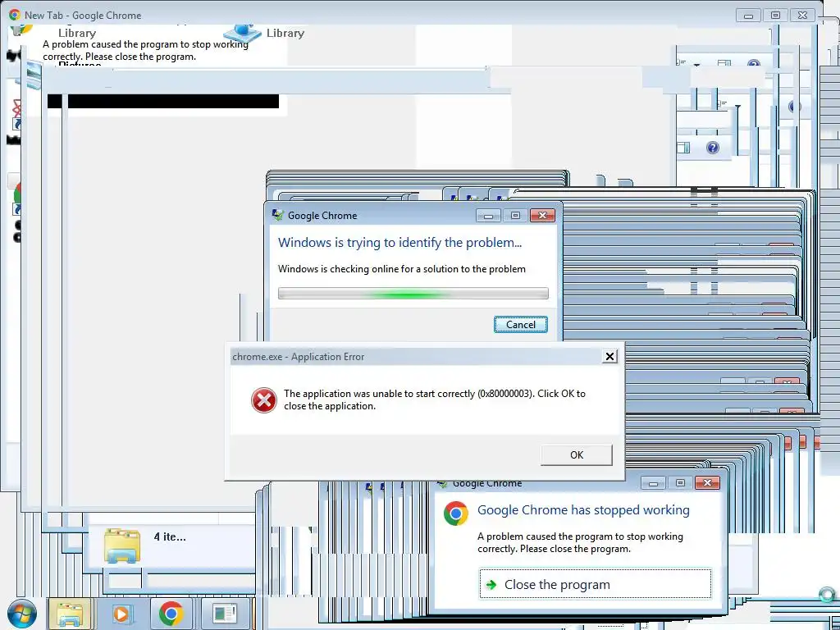Click the green arrow beside Close the program
Image resolution: width=840 pixels, height=630 pixels.
click(491, 584)
